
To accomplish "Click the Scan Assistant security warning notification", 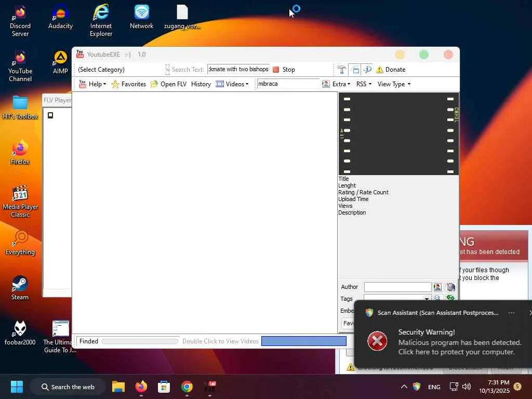I will [443, 334].
